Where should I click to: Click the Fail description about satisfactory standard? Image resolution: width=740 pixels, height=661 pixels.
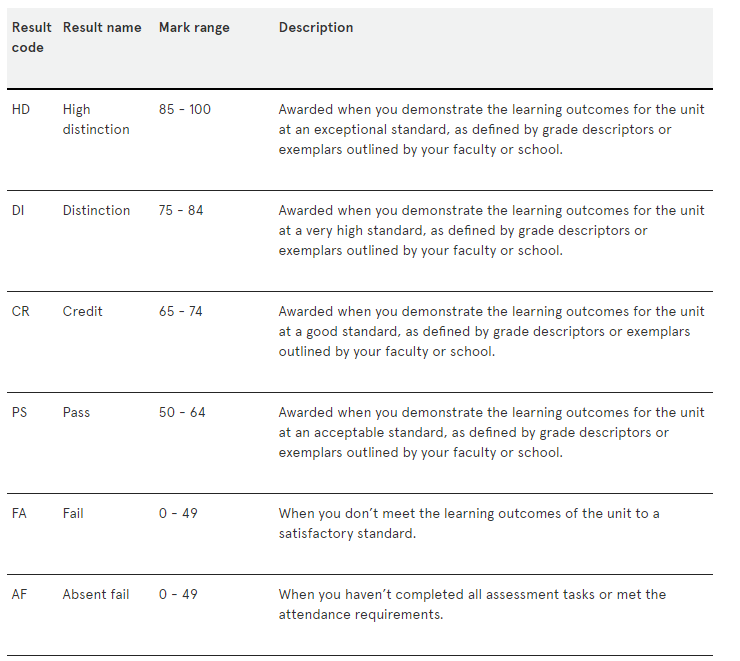coord(469,523)
